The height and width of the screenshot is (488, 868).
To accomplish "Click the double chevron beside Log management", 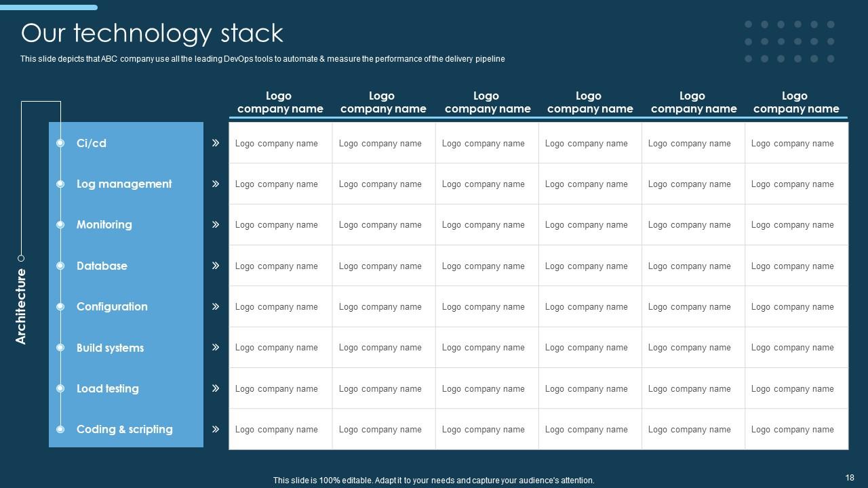I will coord(216,184).
